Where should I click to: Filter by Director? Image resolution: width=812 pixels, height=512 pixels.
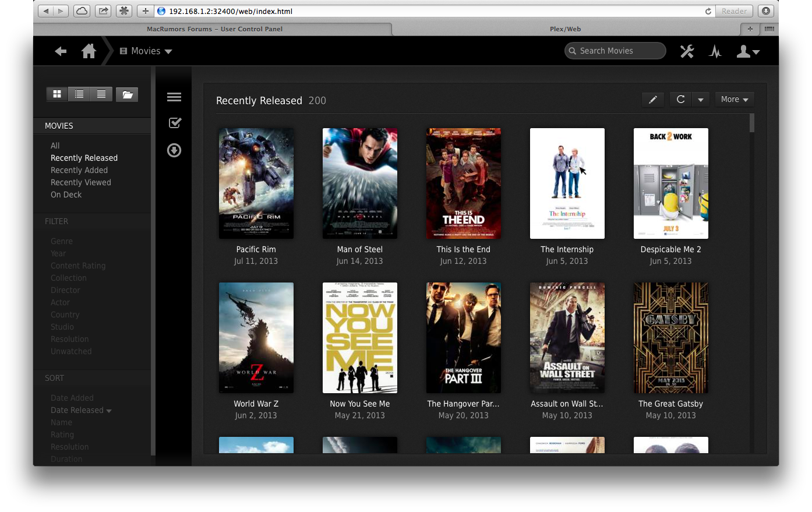65,290
